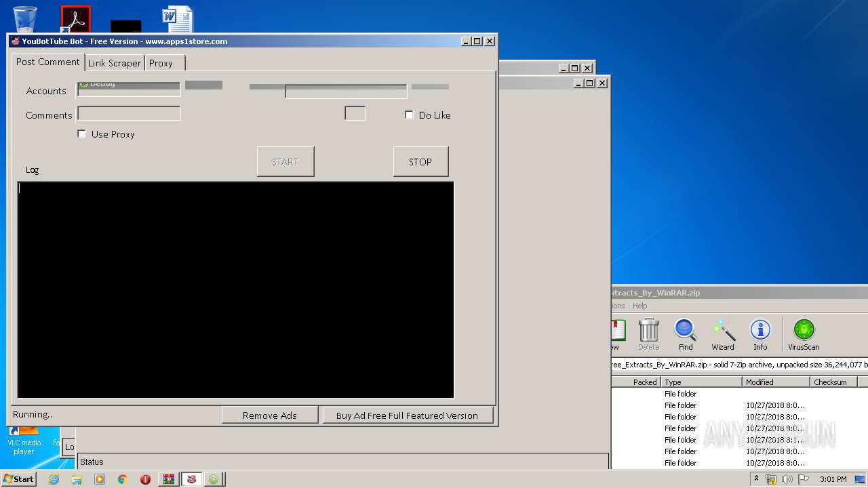The image size is (868, 488).
Task: Toggle the Do Like checkbox
Action: pyautogui.click(x=409, y=115)
